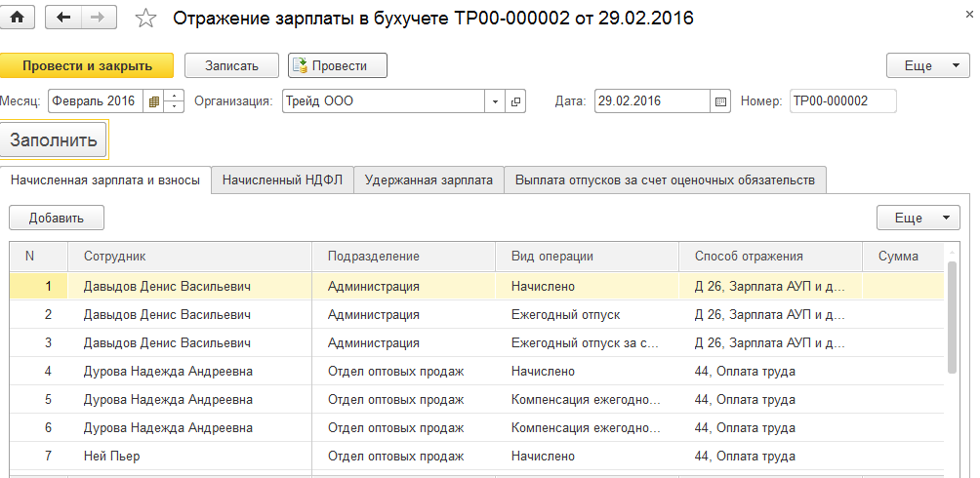Screen dimensions: 980x478
Task: Increase month with the stepper up arrow
Action: (x=175, y=96)
